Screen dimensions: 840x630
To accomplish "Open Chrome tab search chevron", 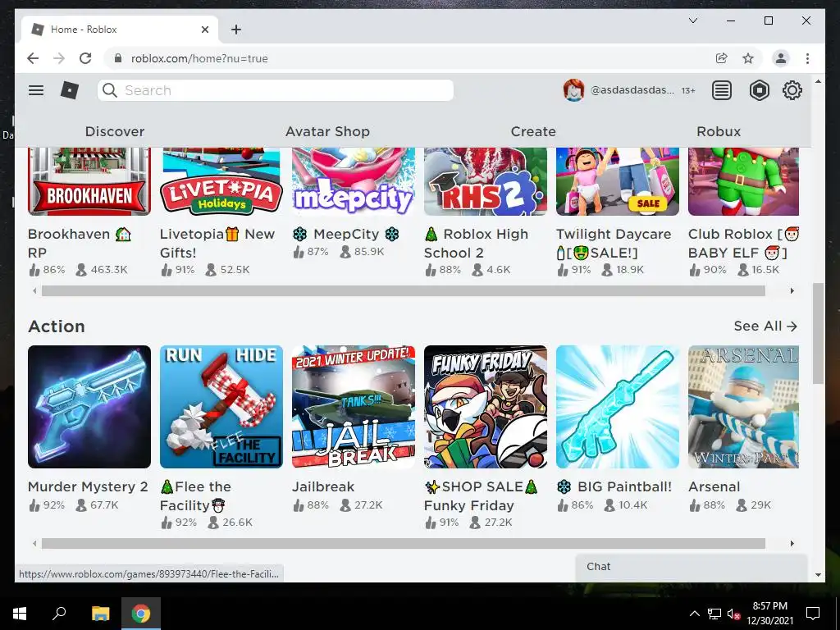I will [x=692, y=21].
